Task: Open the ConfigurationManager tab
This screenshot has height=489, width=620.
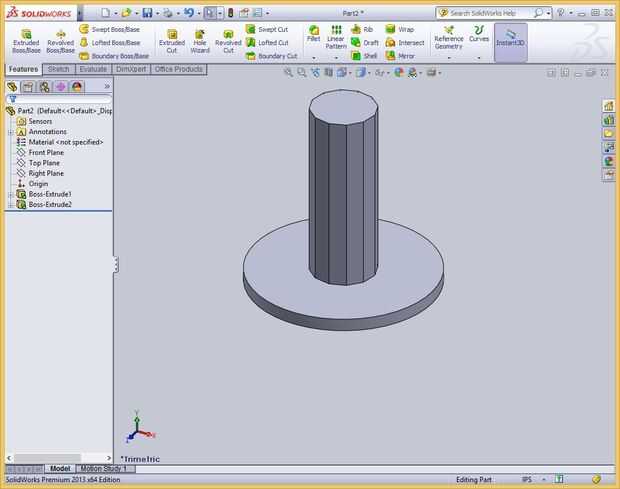Action: click(44, 87)
